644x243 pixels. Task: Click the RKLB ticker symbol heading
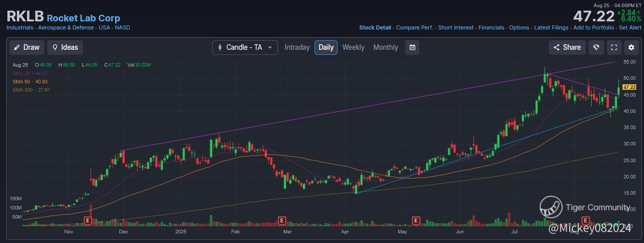[x=25, y=17]
